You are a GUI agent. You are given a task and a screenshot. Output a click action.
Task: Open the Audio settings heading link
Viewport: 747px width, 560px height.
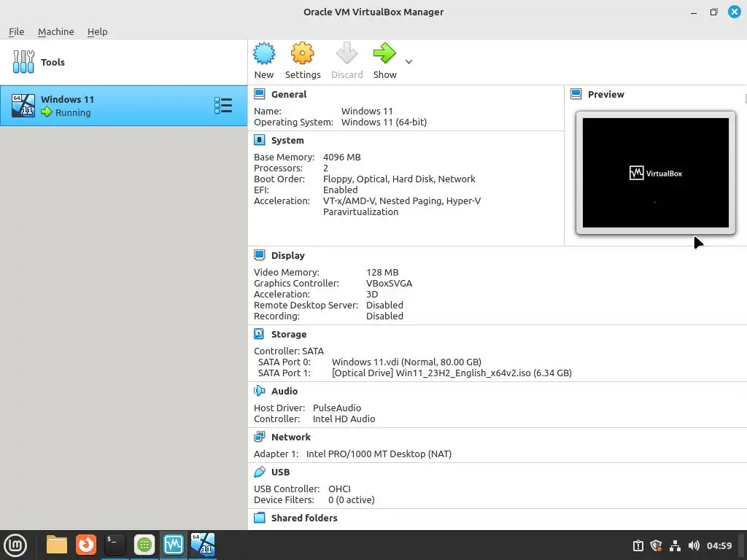click(x=285, y=391)
